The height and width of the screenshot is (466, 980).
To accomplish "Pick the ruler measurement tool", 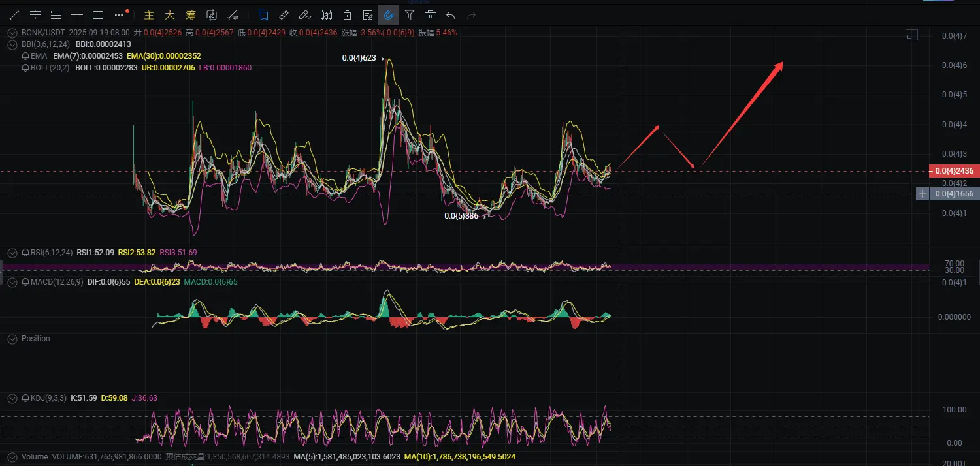I will coord(284,14).
